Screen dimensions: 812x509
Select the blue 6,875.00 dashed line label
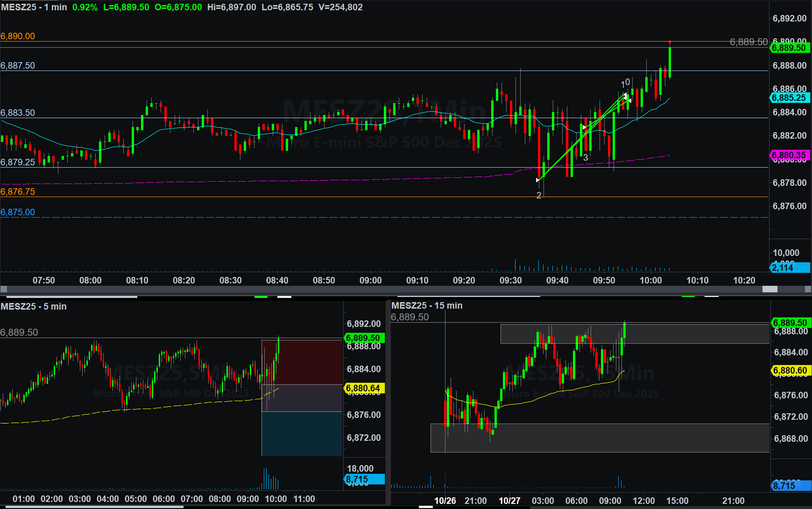(18, 212)
